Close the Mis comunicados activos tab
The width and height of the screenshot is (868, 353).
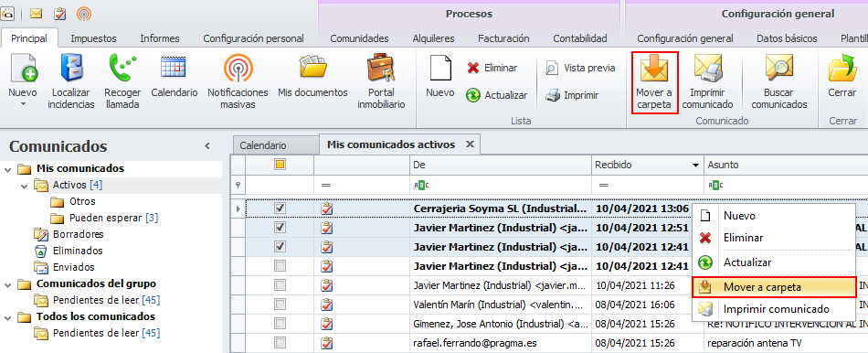(470, 144)
